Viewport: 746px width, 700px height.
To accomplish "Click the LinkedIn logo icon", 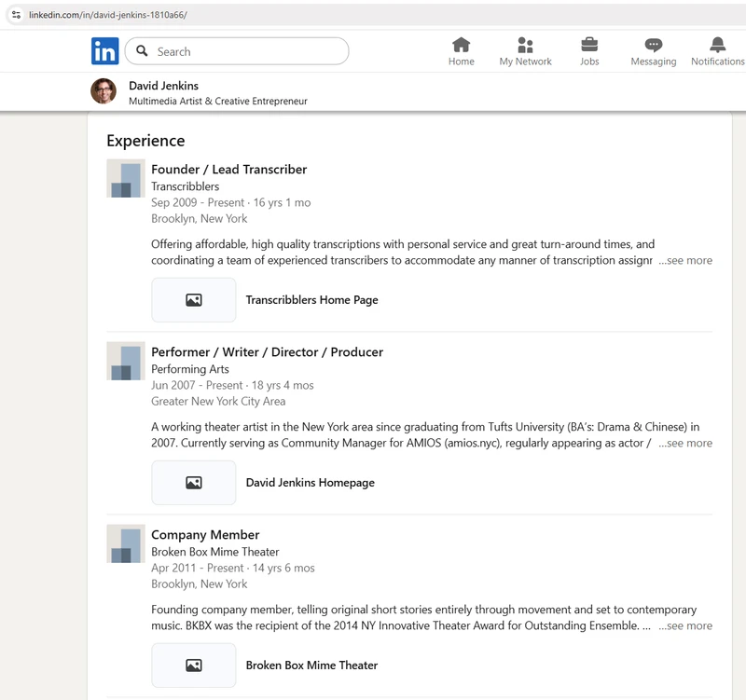I will (x=104, y=51).
